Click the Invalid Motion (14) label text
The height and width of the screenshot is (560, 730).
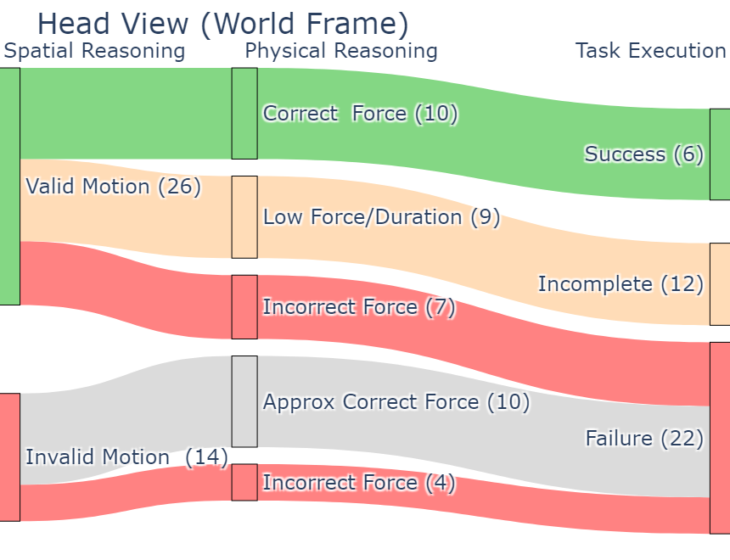pos(126,457)
